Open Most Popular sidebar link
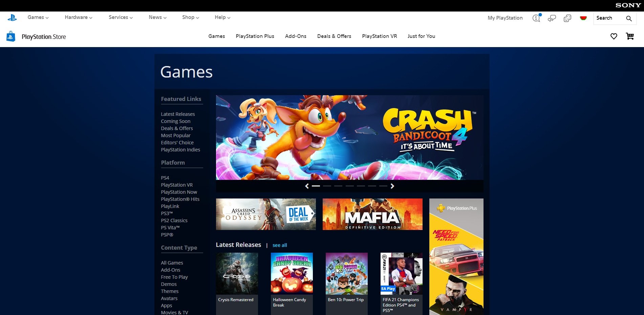 [x=176, y=135]
